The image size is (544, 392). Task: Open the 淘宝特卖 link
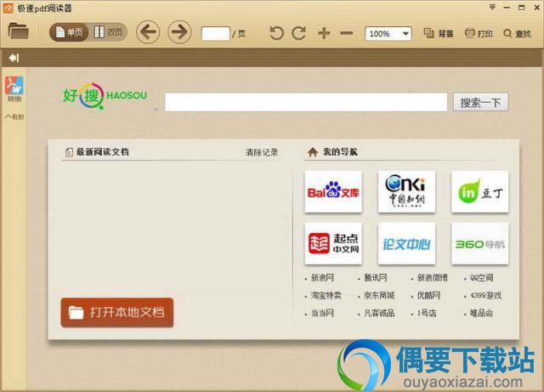pos(326,295)
